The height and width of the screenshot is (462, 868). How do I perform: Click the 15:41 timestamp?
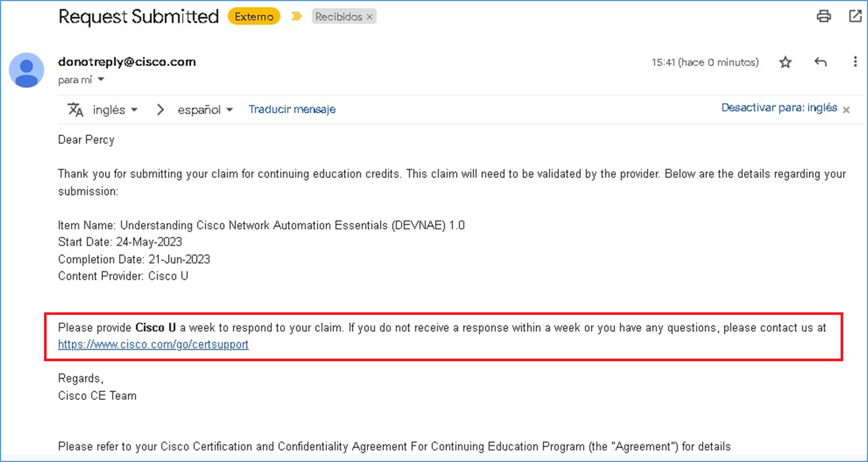pos(705,62)
